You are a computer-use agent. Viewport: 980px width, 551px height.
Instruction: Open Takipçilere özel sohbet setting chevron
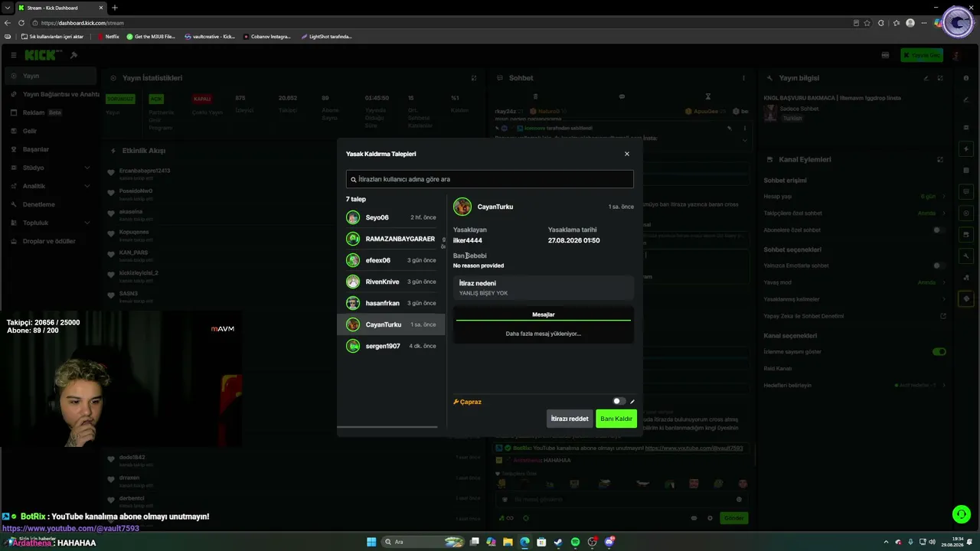tap(943, 214)
